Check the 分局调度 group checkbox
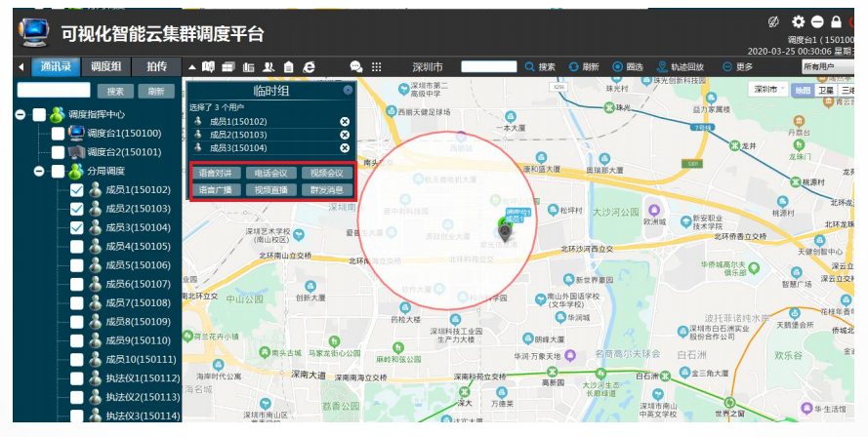The width and height of the screenshot is (868, 437). (59, 171)
